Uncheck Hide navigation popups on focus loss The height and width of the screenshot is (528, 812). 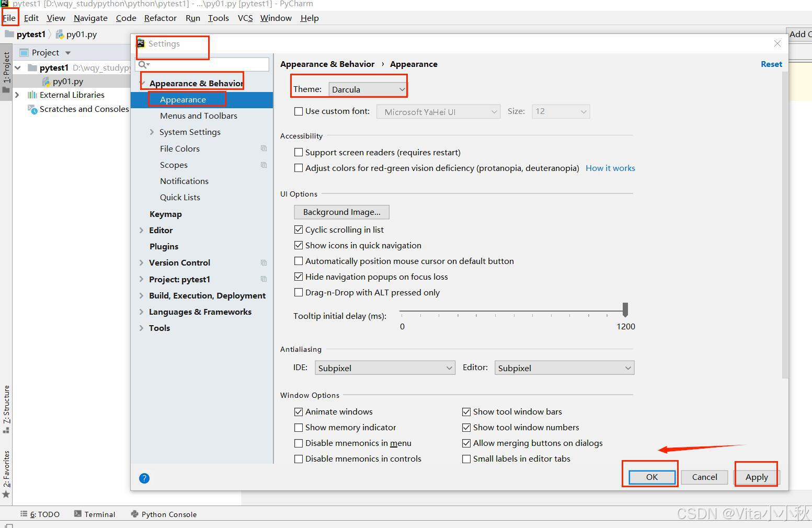[x=299, y=277]
